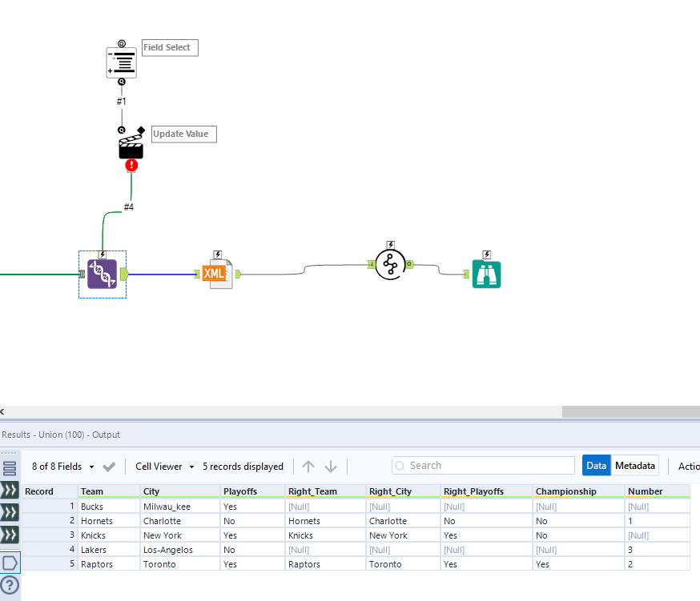Image resolution: width=700 pixels, height=601 pixels.
Task: Click the horizontal scrollbar above Results panel
Action: click(280, 411)
